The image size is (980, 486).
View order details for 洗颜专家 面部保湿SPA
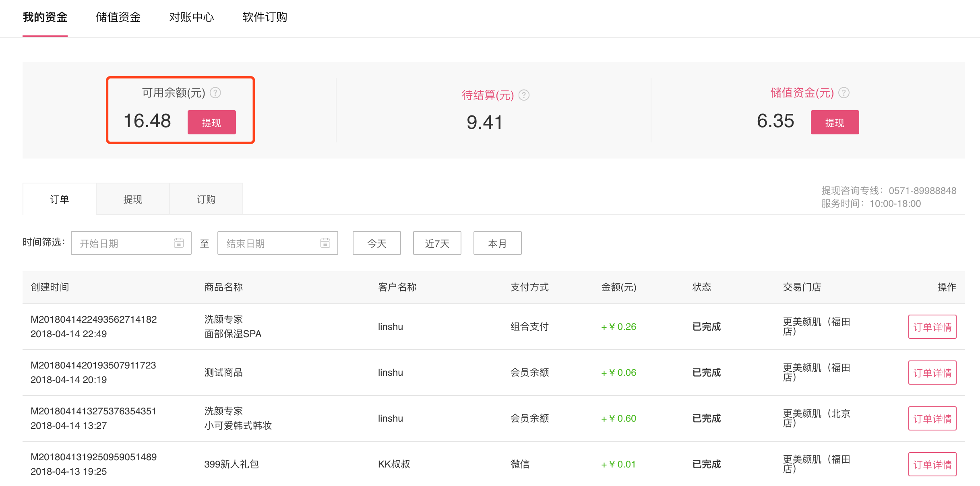(932, 326)
